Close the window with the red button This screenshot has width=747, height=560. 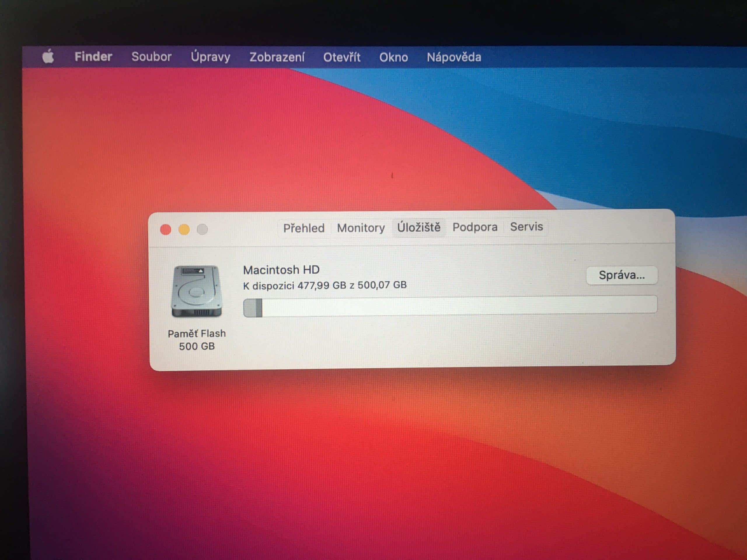(165, 230)
